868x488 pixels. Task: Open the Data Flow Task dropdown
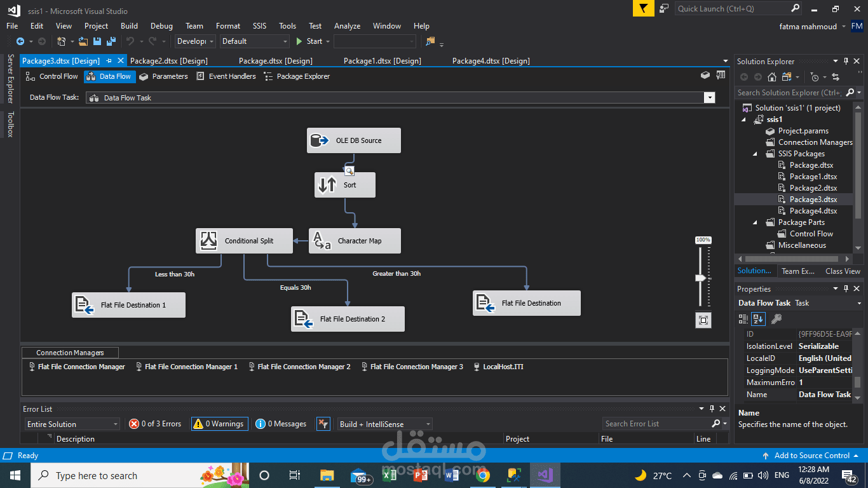click(709, 98)
